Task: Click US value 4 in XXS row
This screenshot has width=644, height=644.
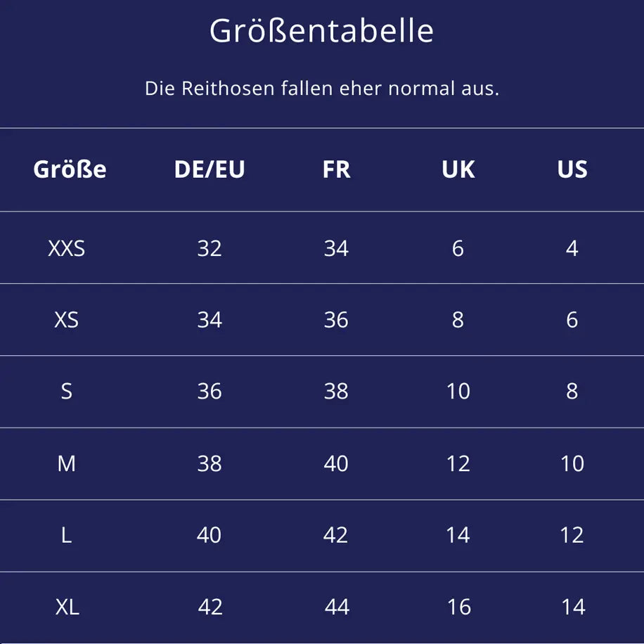Action: [572, 248]
